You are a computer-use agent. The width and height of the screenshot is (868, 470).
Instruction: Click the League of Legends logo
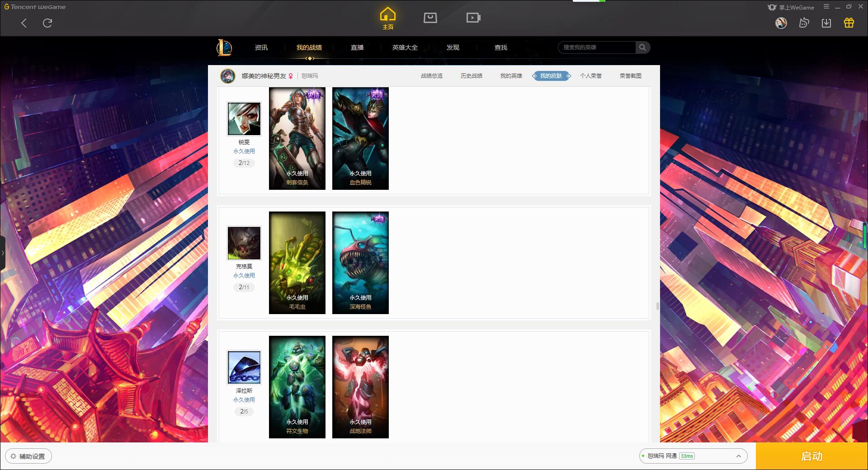tap(224, 47)
